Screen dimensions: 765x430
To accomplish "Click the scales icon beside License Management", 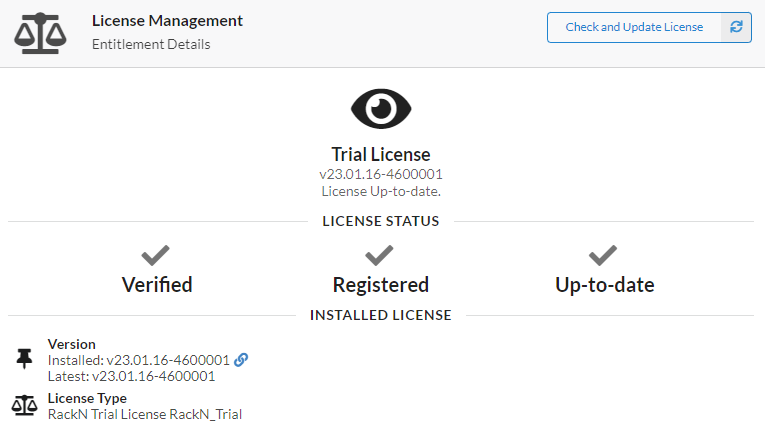I will pos(42,33).
